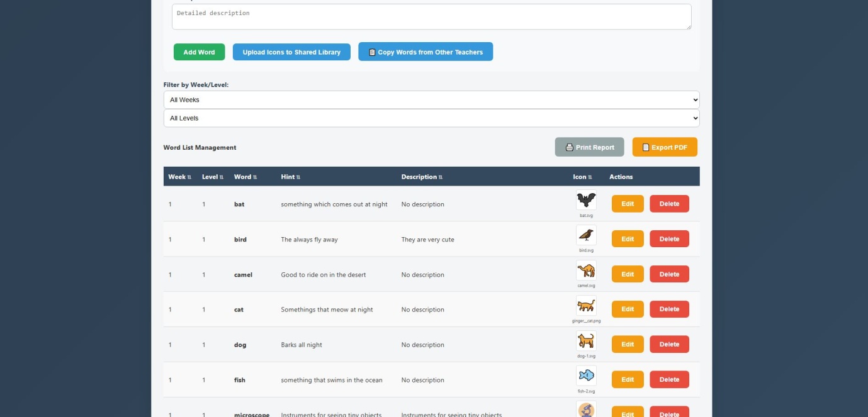868x417 pixels.
Task: Focus the Detailed description text area
Action: 431,17
